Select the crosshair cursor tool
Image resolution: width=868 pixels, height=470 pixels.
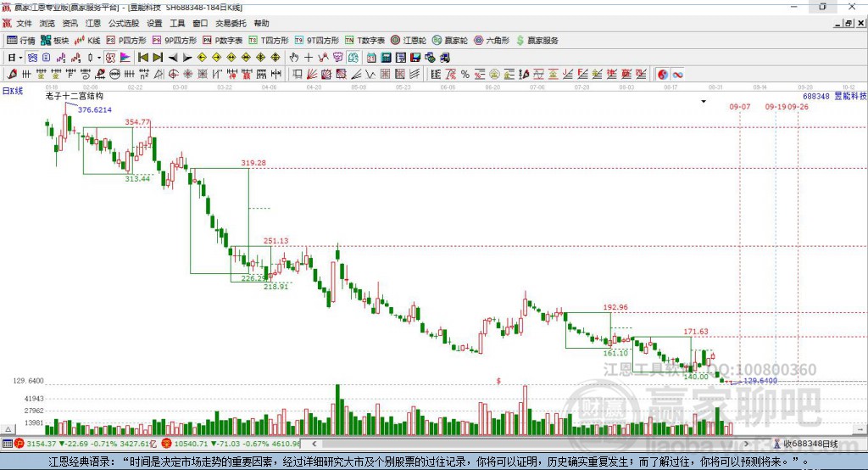309,58
